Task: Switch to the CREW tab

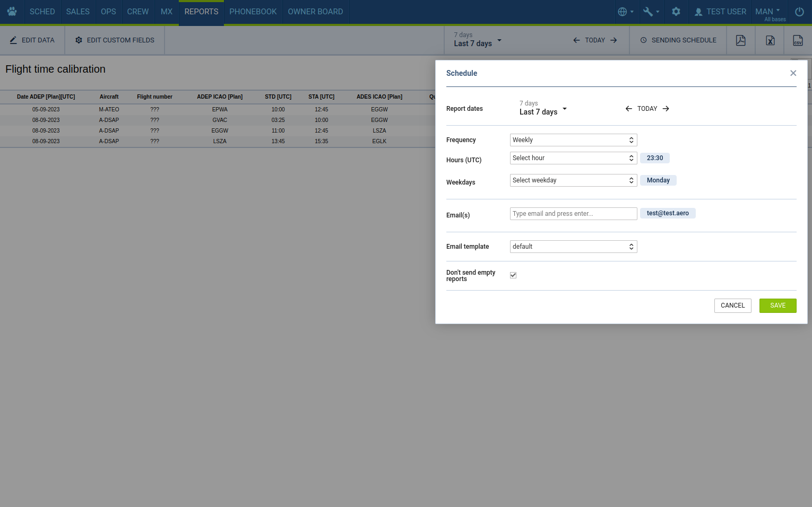Action: point(137,12)
